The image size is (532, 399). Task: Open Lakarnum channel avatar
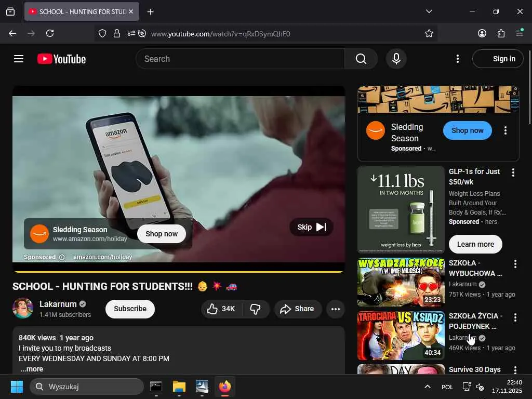coord(23,308)
